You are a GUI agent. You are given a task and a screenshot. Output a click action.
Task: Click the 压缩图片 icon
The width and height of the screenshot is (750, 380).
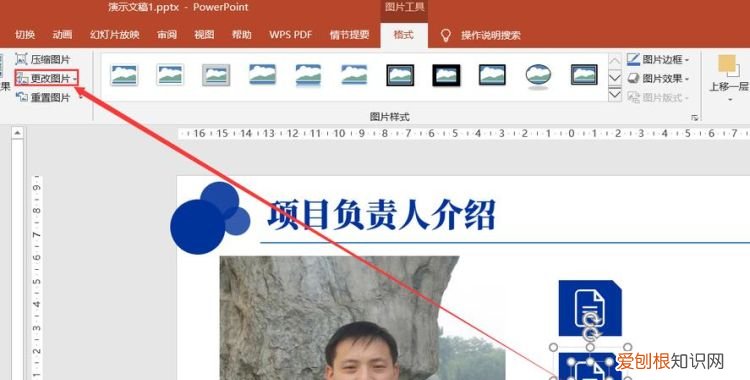(22, 59)
